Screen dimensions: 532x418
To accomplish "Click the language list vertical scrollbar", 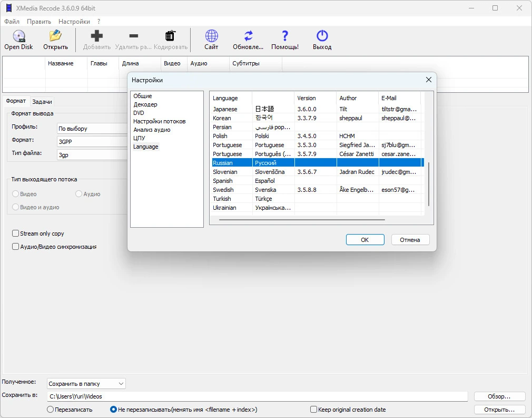I will (429, 184).
